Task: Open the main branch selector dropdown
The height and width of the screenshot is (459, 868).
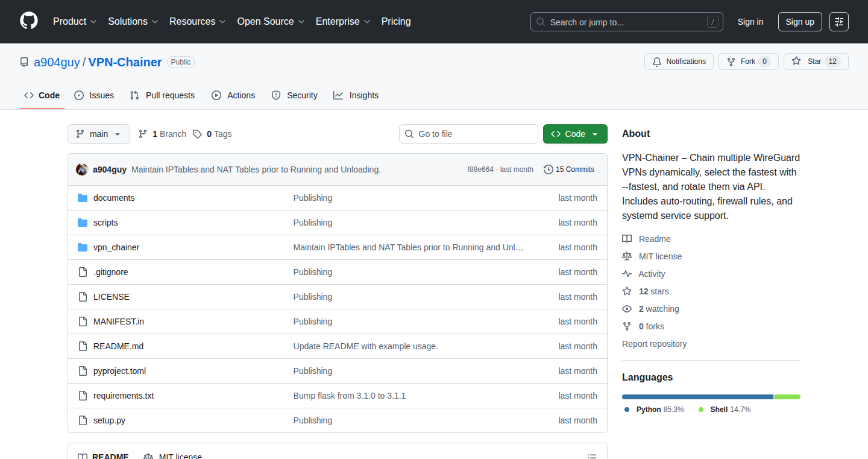Action: (99, 134)
